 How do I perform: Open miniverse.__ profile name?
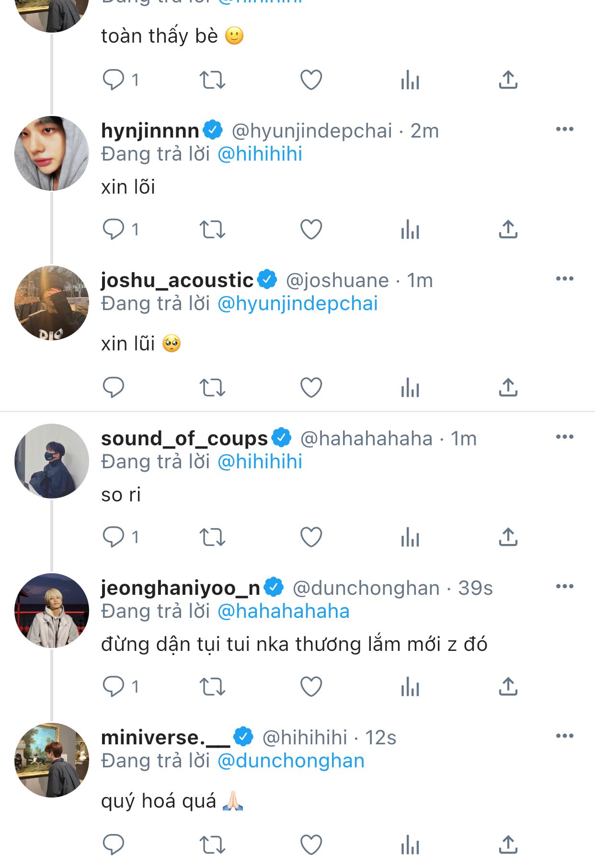[x=166, y=738]
